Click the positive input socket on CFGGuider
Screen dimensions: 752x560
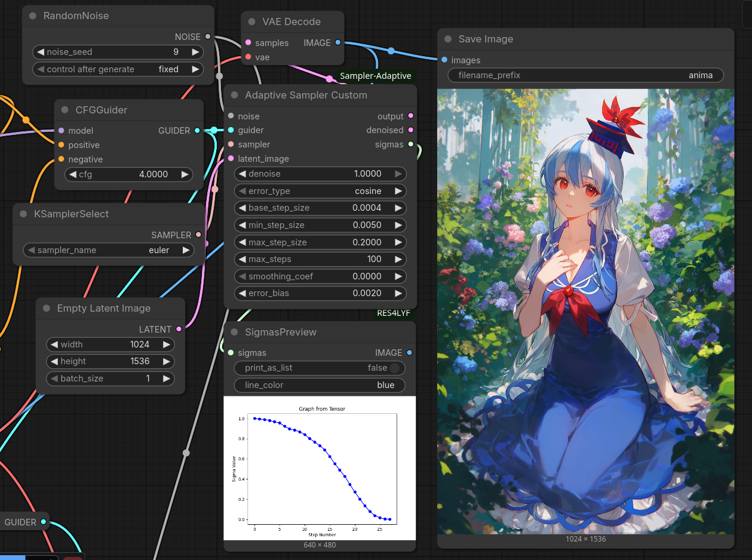click(x=61, y=144)
